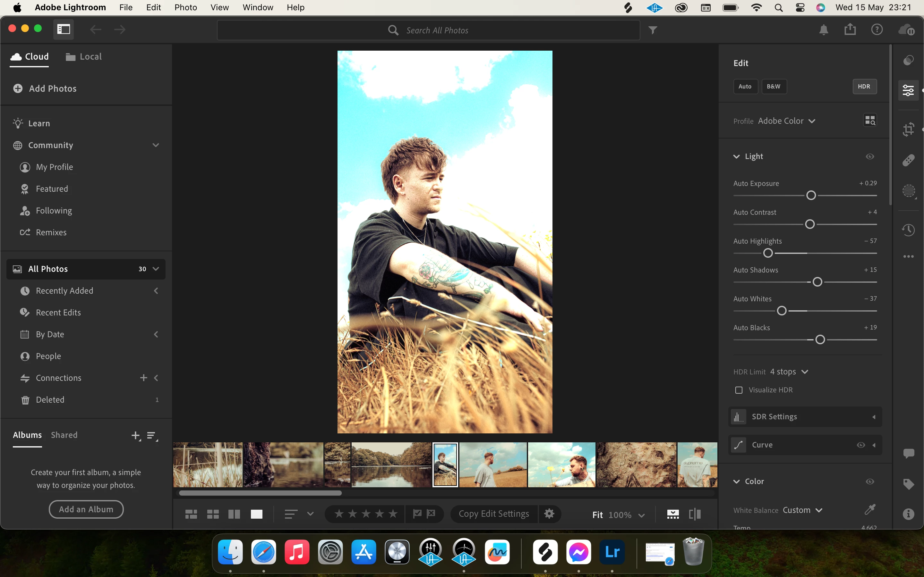
Task: Open the Photo menu
Action: click(185, 7)
